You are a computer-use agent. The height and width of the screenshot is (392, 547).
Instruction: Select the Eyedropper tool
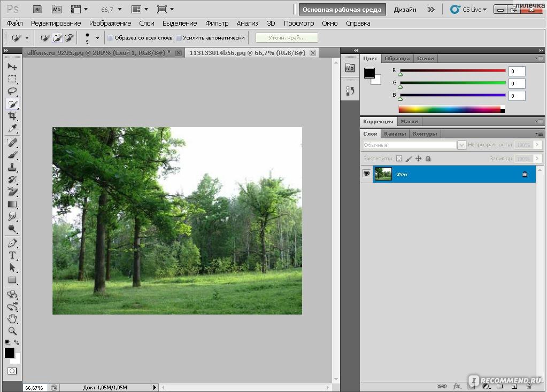click(12, 129)
